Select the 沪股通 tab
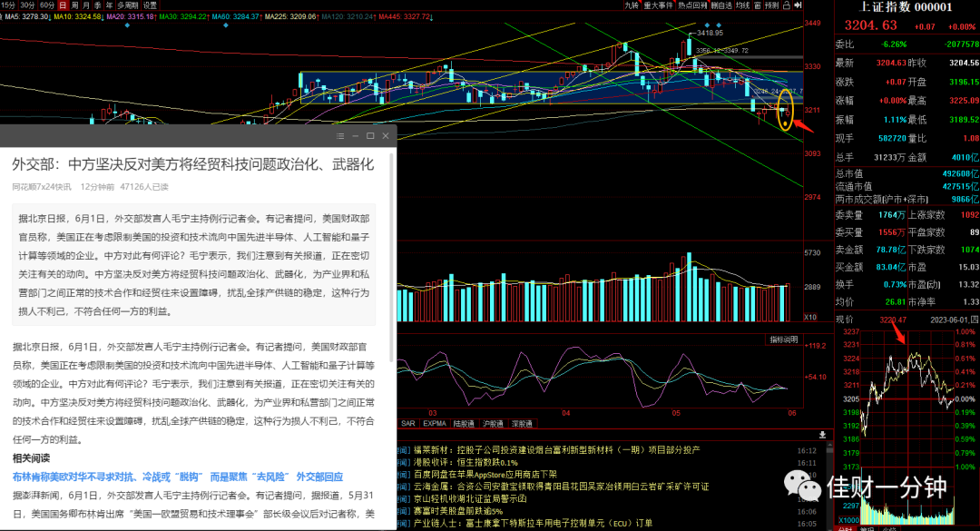The image size is (980, 531). [x=493, y=423]
